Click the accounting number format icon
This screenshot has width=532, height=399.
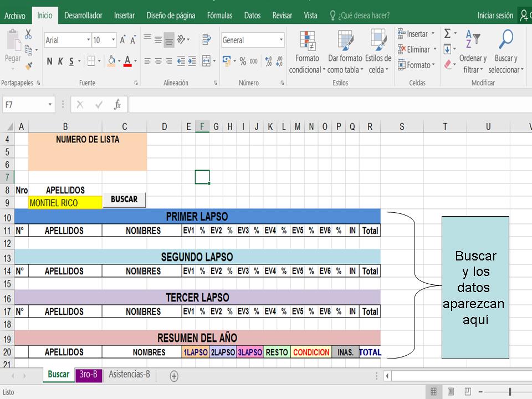click(227, 61)
